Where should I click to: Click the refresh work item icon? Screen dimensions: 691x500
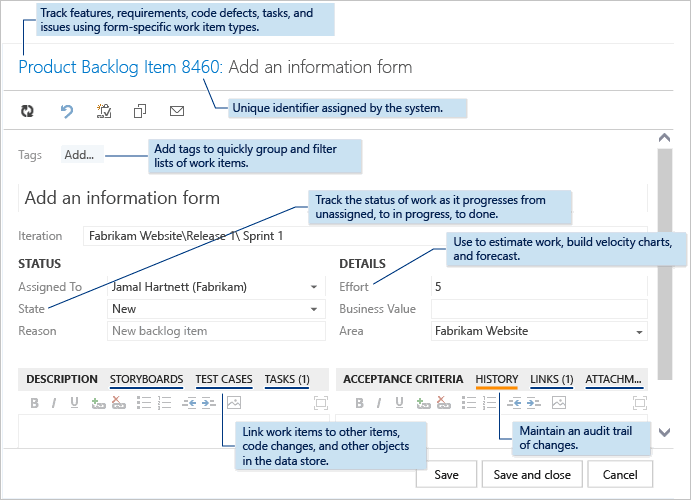coord(27,111)
